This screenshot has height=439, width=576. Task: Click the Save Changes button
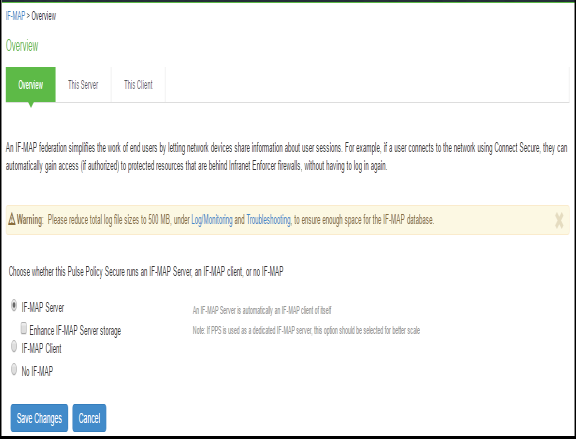click(x=39, y=418)
